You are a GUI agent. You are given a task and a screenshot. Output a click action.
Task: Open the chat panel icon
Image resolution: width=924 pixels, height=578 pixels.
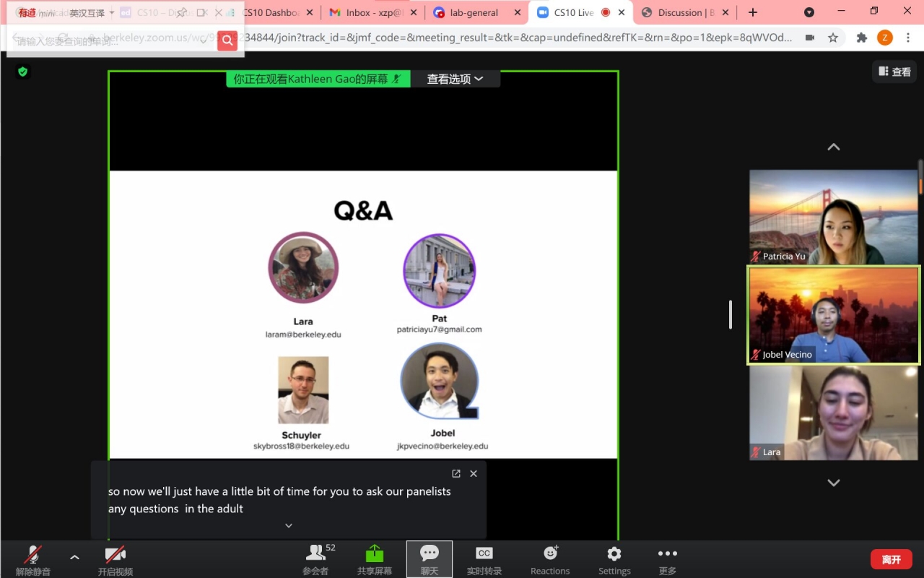pyautogui.click(x=430, y=554)
